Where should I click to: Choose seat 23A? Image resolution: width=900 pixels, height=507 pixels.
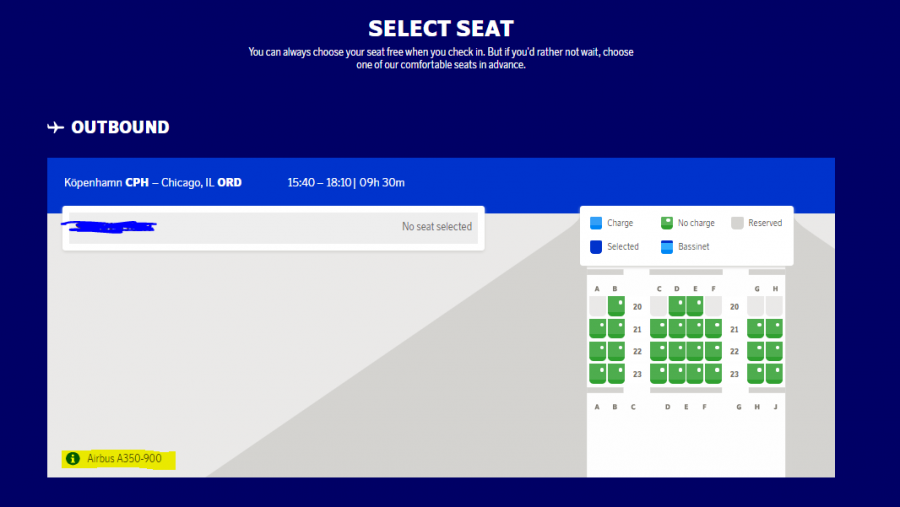(x=597, y=373)
